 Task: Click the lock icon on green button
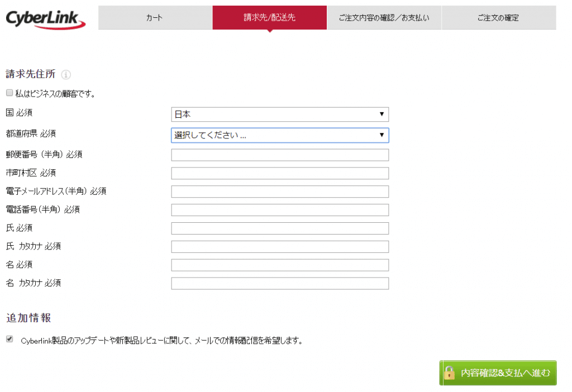click(x=449, y=373)
